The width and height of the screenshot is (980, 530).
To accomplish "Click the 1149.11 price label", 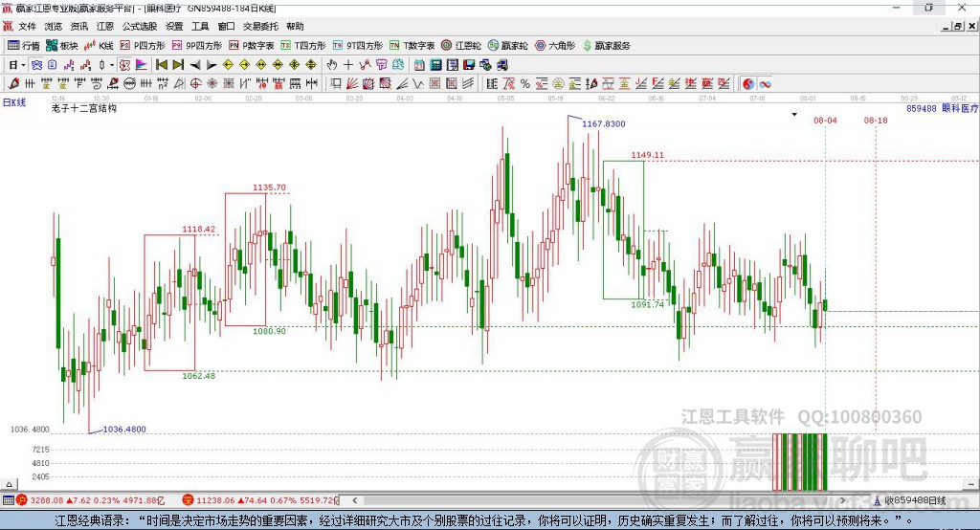I will click(648, 155).
